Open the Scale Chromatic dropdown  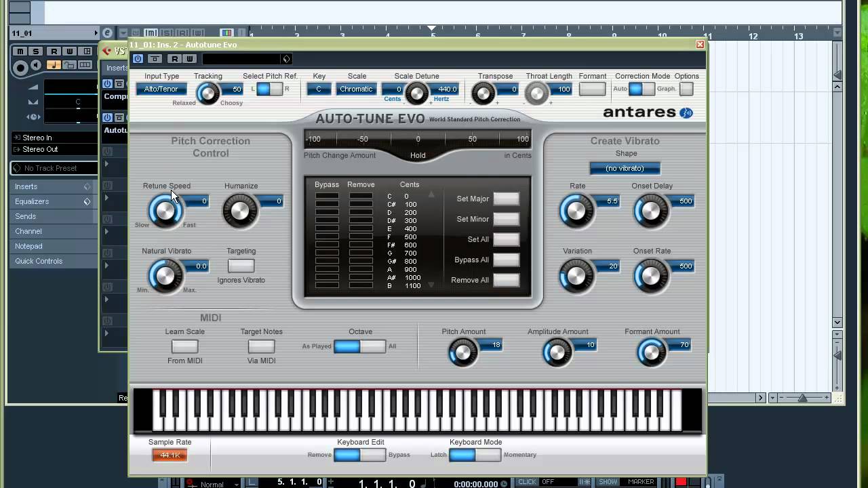(356, 89)
